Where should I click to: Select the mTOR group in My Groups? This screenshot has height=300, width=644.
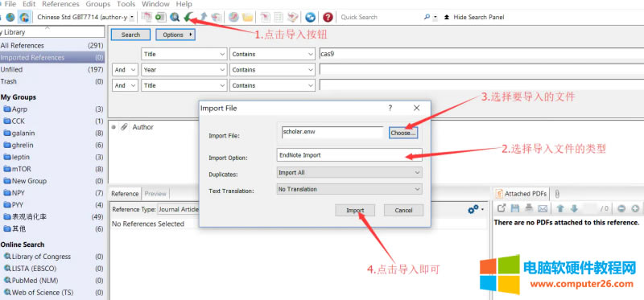tap(22, 169)
